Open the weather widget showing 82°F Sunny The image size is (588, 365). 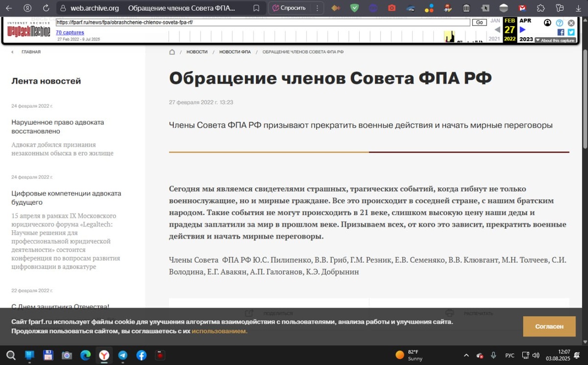410,355
